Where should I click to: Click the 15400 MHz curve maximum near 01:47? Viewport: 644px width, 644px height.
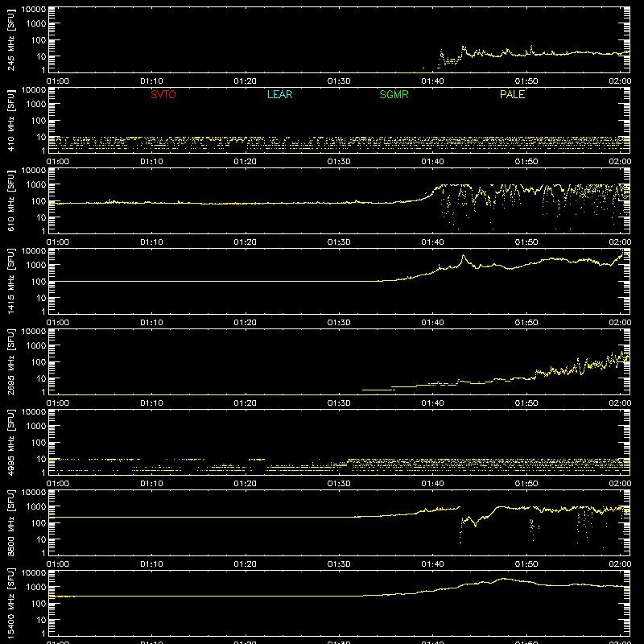point(504,579)
